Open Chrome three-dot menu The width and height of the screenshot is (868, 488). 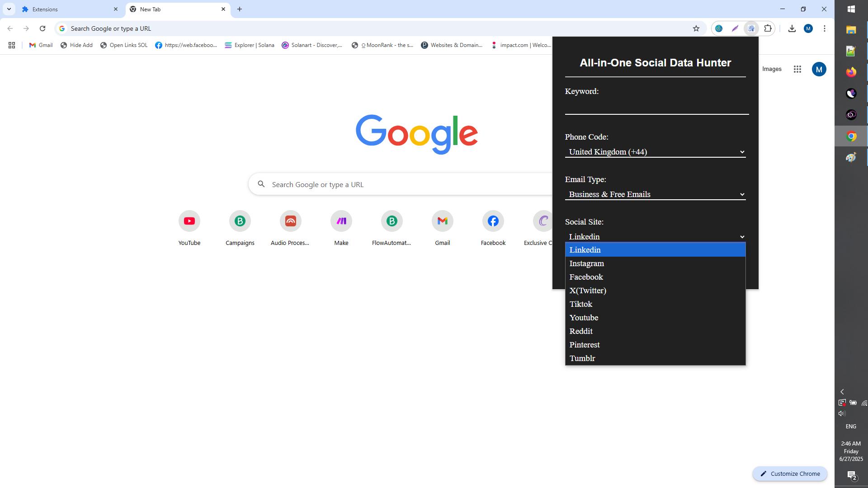(825, 28)
